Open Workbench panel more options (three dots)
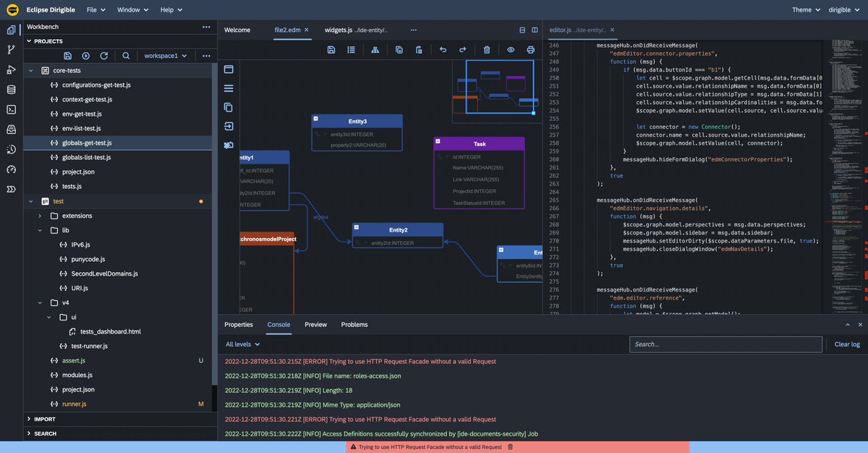The width and height of the screenshot is (868, 453). (x=206, y=26)
